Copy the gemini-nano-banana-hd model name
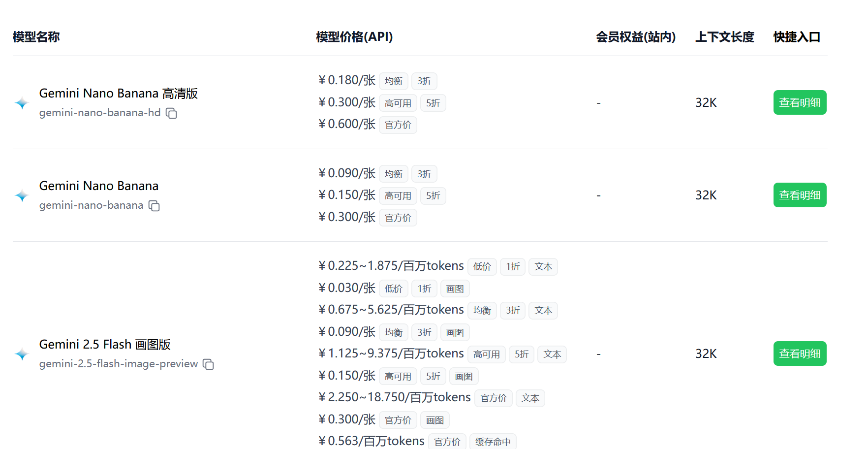The width and height of the screenshot is (868, 449). pyautogui.click(x=171, y=113)
